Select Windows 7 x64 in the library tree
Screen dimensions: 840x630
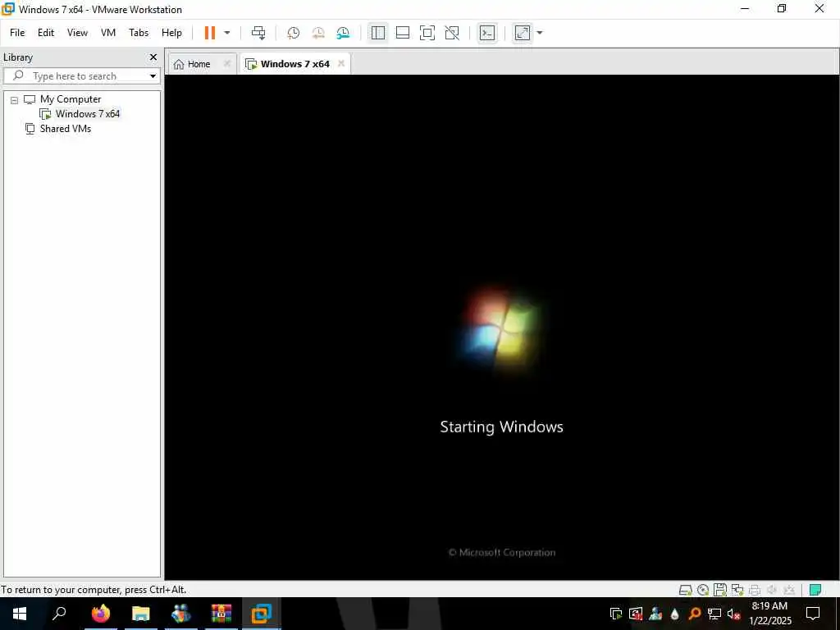pos(87,113)
